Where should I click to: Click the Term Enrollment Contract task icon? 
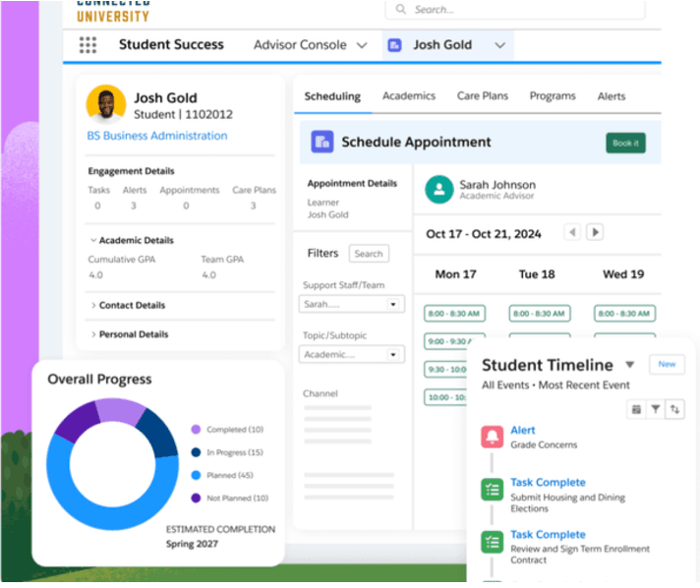(492, 542)
